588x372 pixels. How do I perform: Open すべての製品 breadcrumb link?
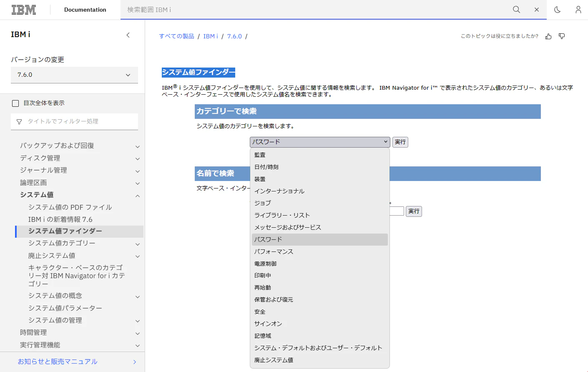(177, 36)
